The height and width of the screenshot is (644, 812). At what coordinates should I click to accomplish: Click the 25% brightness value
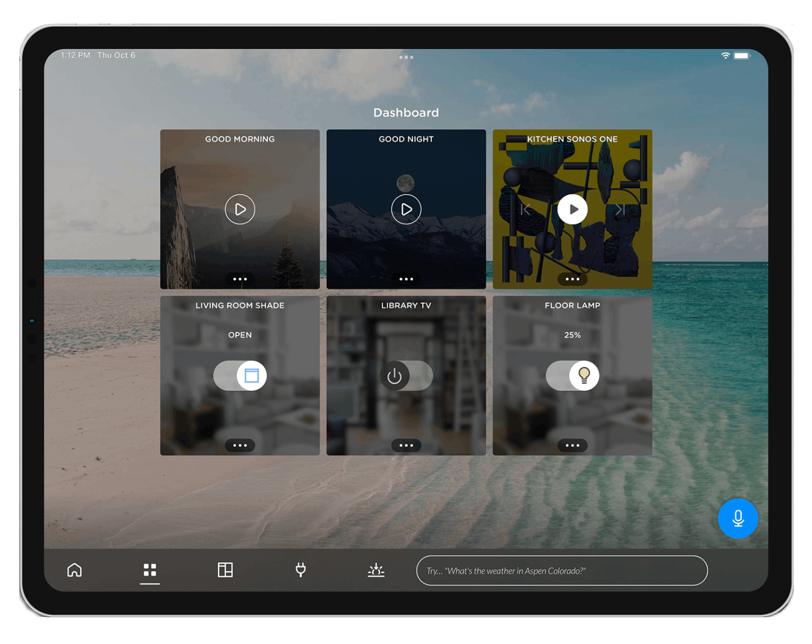[x=572, y=335]
